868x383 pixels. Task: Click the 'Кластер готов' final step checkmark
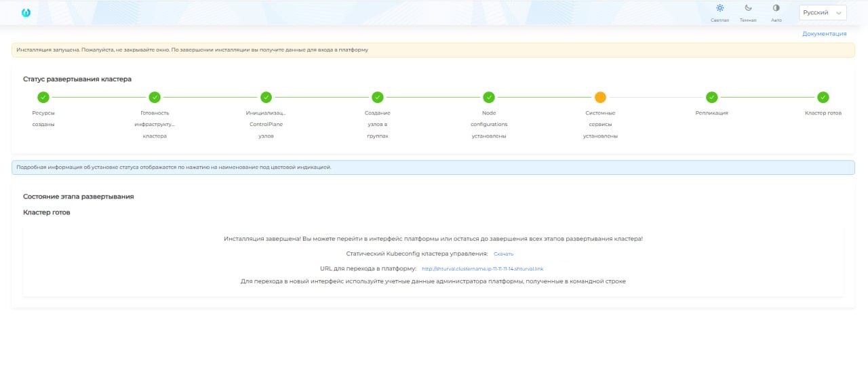[x=823, y=97]
